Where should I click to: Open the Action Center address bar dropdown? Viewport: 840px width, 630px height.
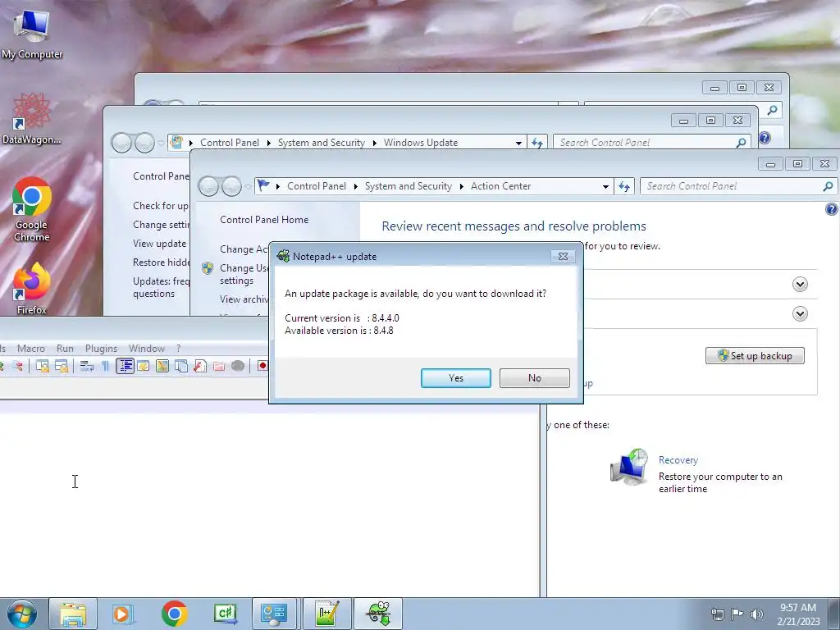tap(605, 186)
